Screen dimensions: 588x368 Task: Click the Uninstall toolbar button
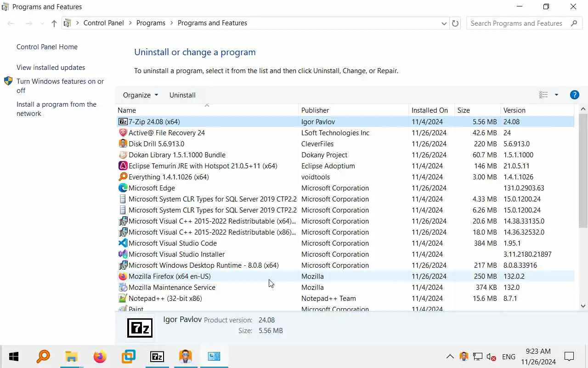pyautogui.click(x=182, y=95)
